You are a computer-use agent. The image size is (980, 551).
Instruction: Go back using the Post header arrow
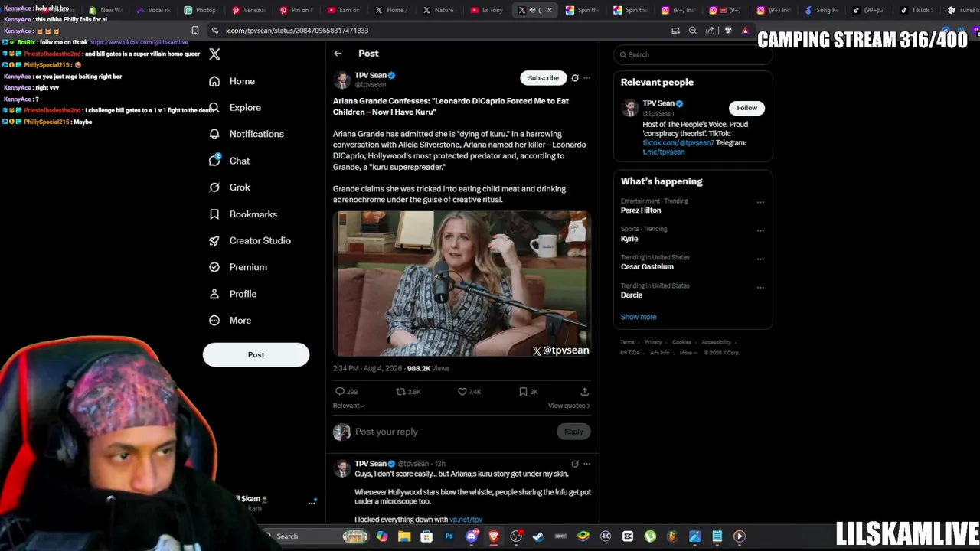point(338,54)
